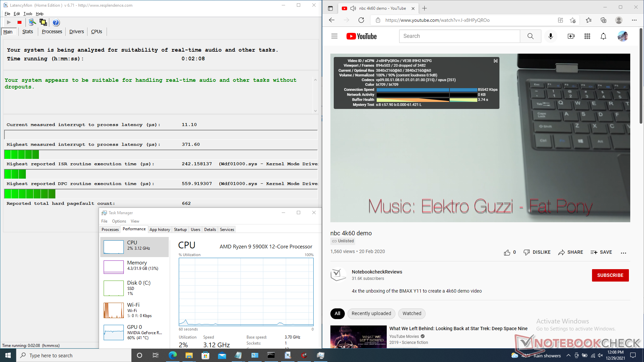Open YouTube hamburger guide menu
This screenshot has width=644, height=362.
[334, 36]
